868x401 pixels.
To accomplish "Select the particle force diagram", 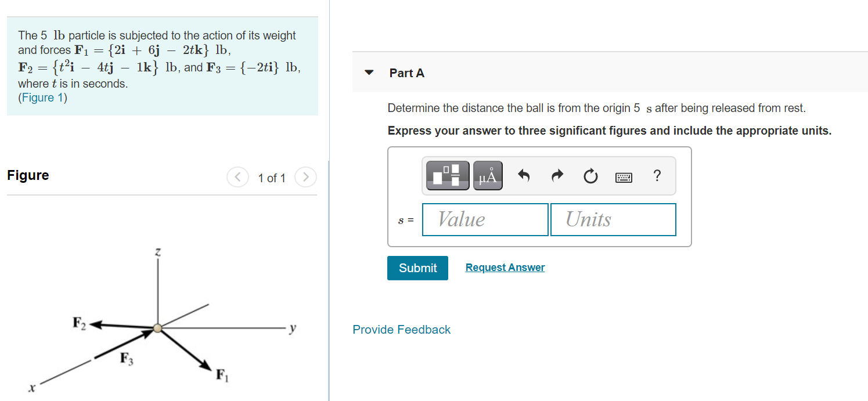I will point(156,328).
